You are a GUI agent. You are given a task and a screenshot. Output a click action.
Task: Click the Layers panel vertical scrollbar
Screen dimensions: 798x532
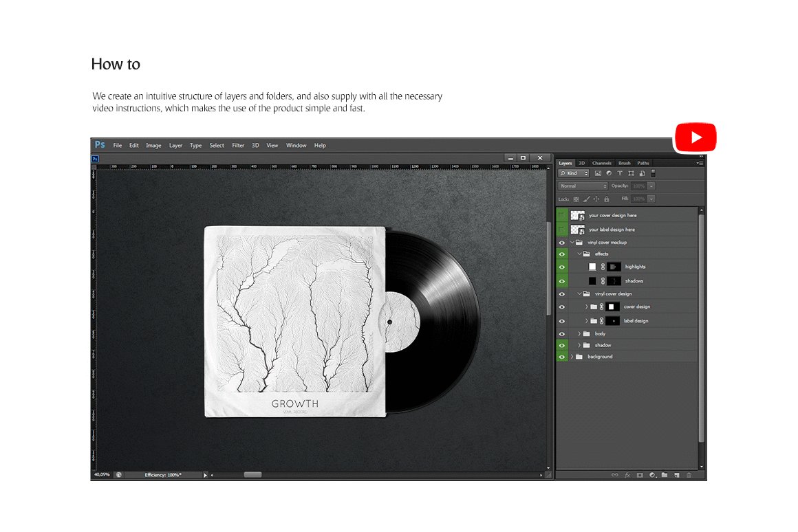701,328
